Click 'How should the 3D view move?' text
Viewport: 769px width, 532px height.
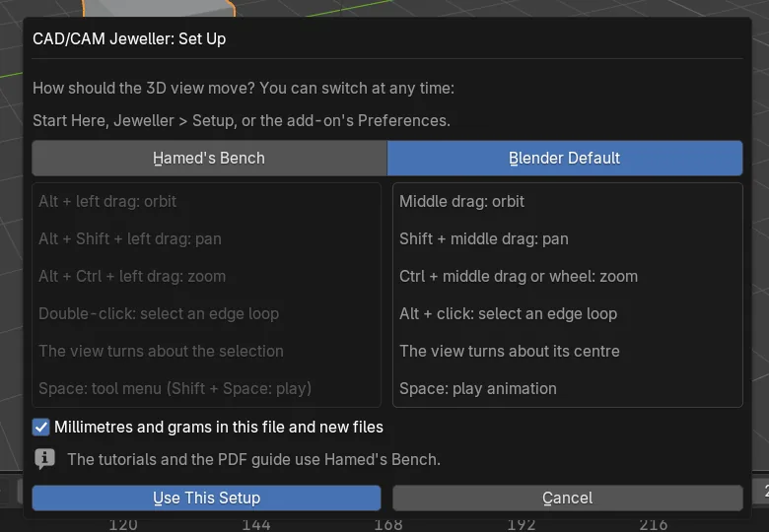click(144, 89)
